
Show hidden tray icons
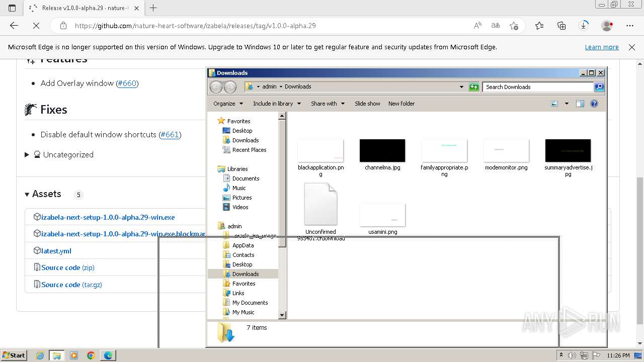point(561,355)
